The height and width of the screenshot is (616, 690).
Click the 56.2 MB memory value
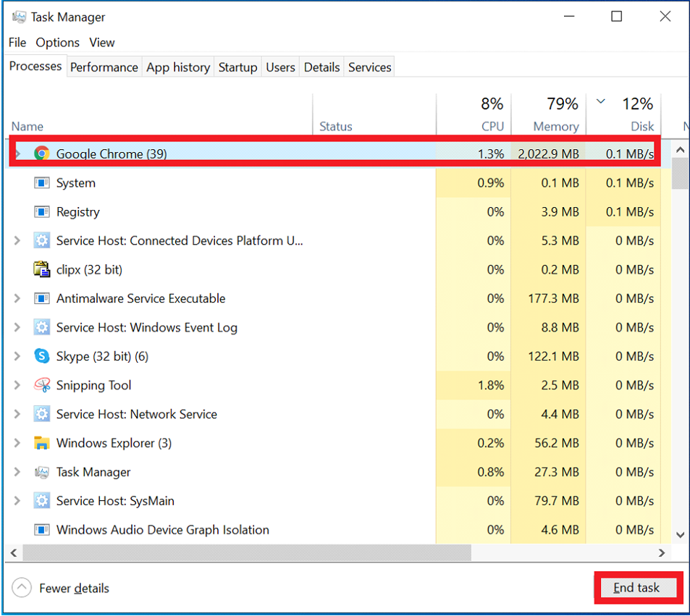tap(557, 443)
